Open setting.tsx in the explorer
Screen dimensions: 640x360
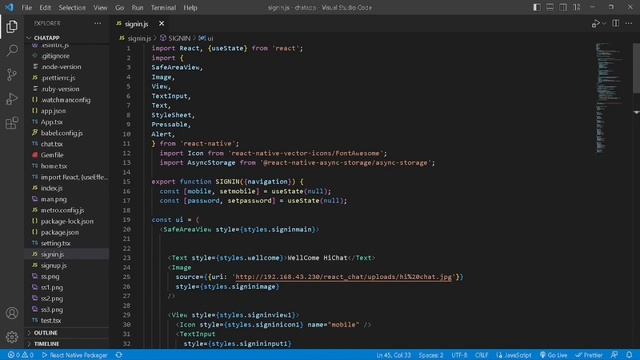tap(56, 243)
